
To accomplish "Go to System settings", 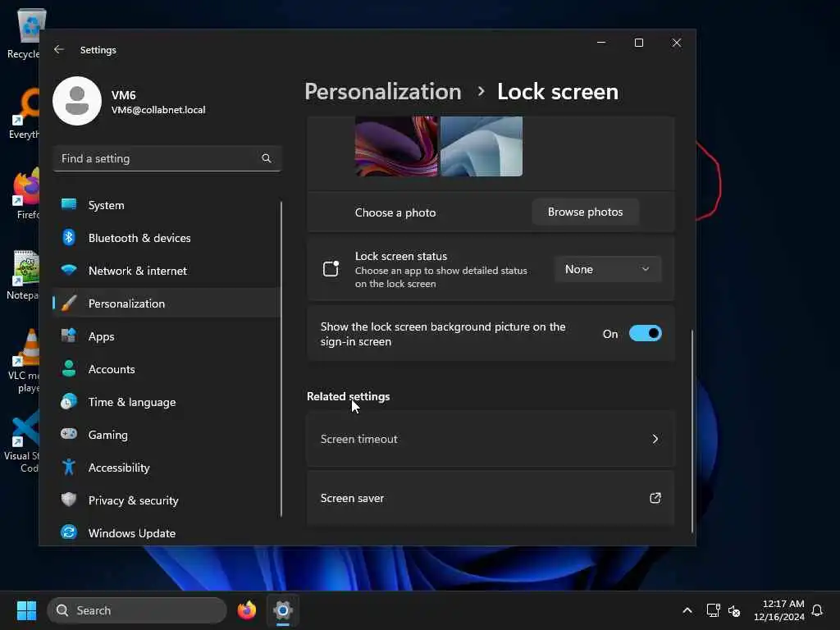I will [x=167, y=205].
